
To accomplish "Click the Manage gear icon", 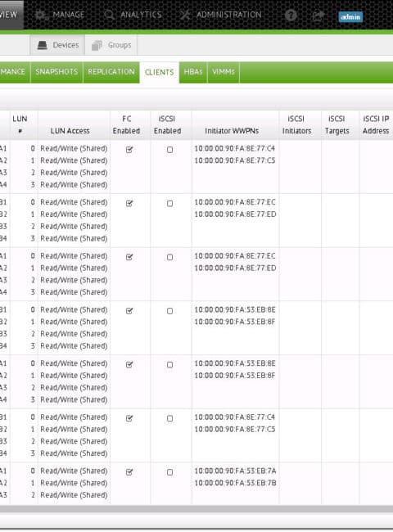I will (42, 15).
